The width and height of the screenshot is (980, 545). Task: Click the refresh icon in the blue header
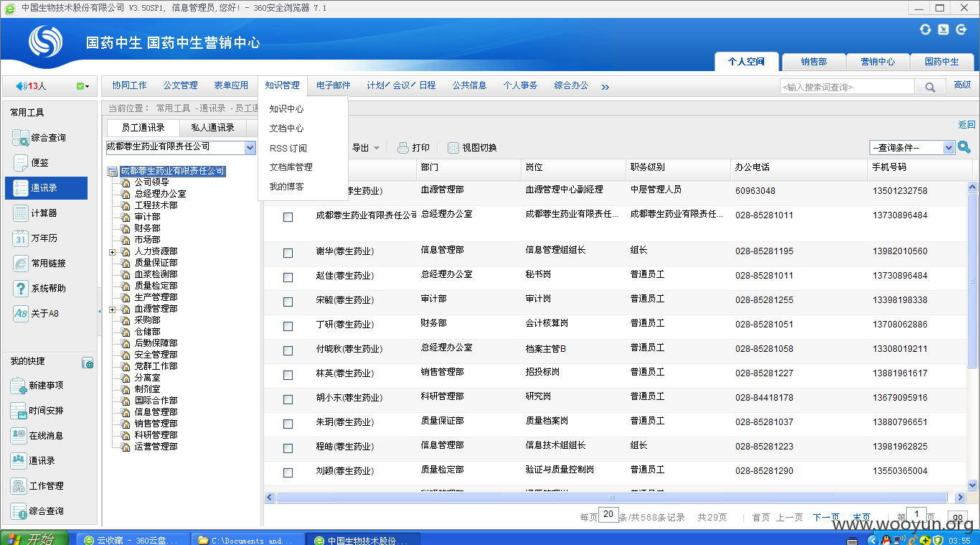click(925, 29)
